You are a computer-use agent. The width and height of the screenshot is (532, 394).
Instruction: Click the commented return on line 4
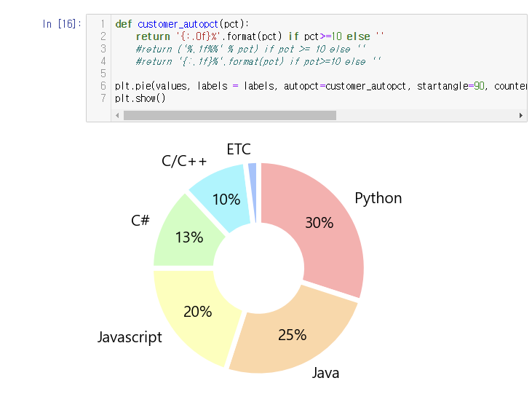pyautogui.click(x=258, y=61)
